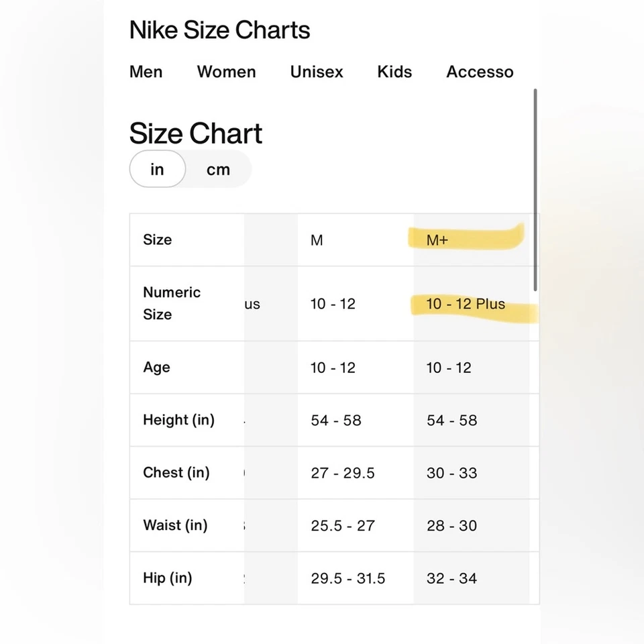
Task: Click the '27 - 29.5' chest value
Action: [x=343, y=473]
